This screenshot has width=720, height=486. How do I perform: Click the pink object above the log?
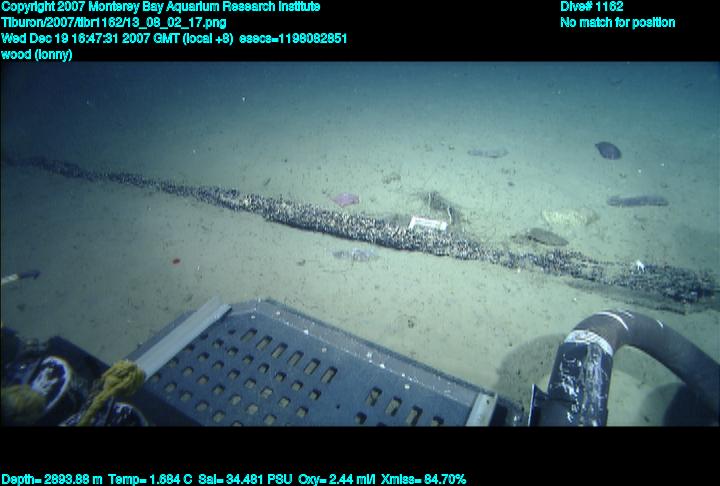[x=345, y=200]
